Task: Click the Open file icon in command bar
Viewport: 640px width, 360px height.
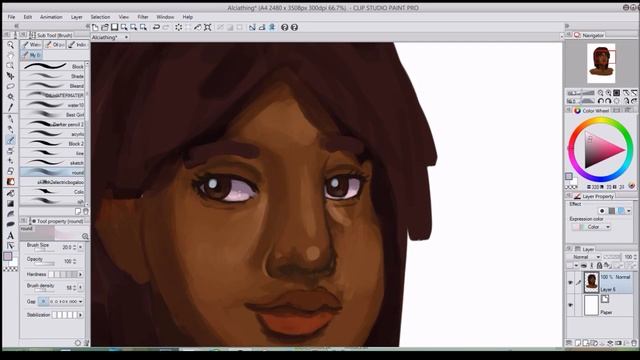Action: pos(105,27)
